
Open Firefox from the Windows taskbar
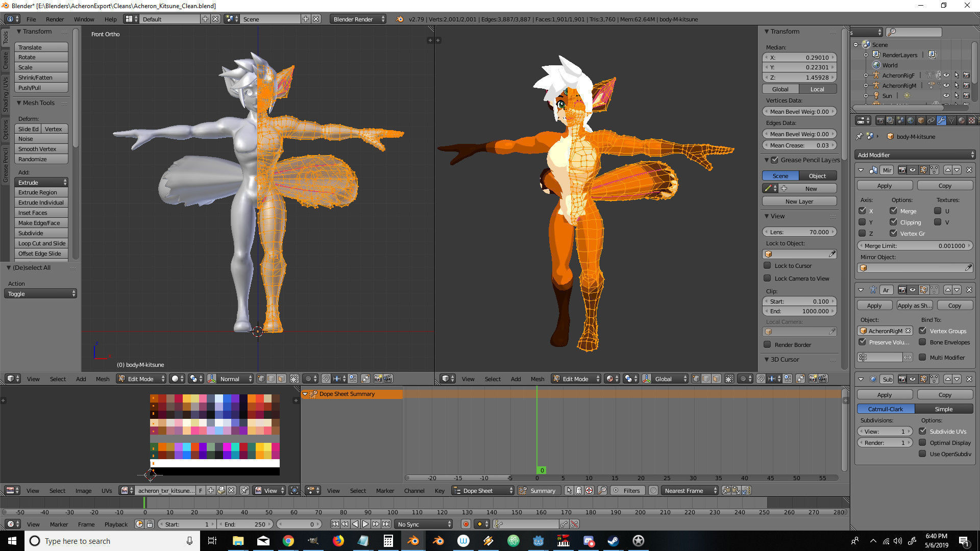click(338, 541)
